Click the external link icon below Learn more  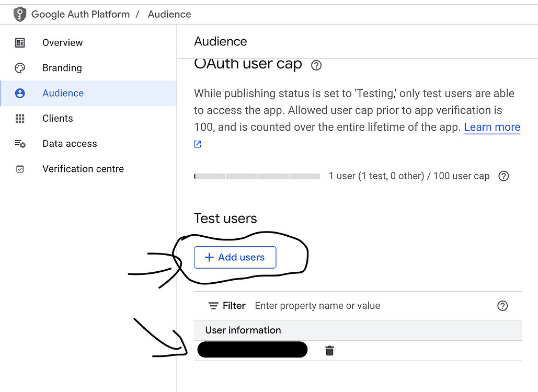coord(197,144)
